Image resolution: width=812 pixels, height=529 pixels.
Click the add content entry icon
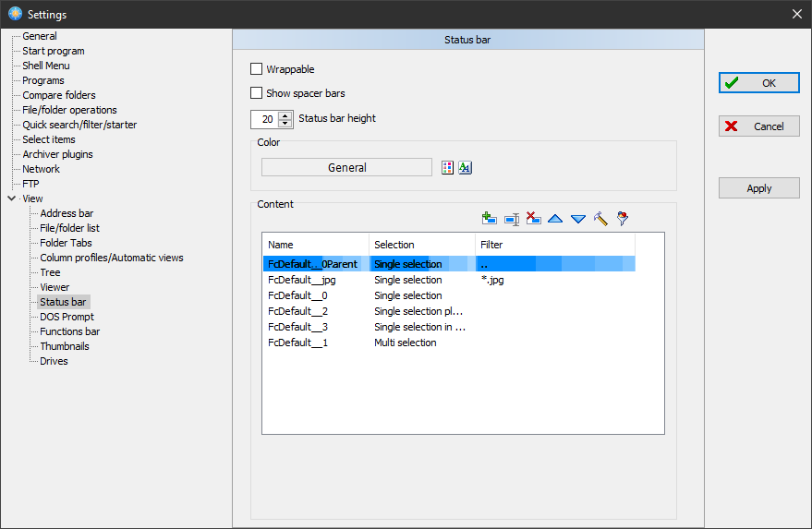pos(490,219)
